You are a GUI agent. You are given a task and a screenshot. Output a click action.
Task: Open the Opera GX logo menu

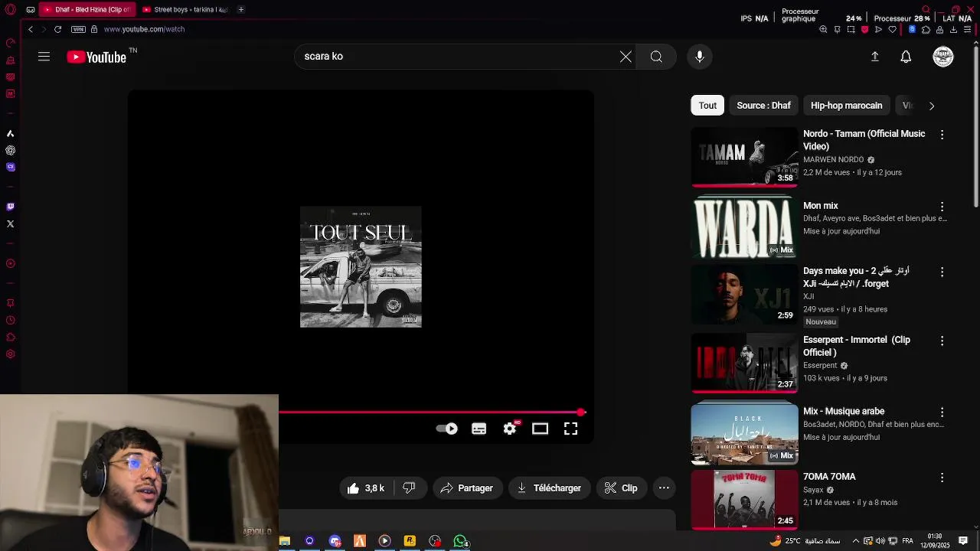point(10,10)
